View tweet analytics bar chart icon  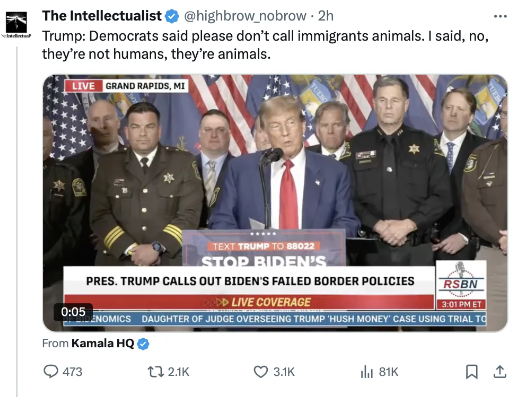367,372
